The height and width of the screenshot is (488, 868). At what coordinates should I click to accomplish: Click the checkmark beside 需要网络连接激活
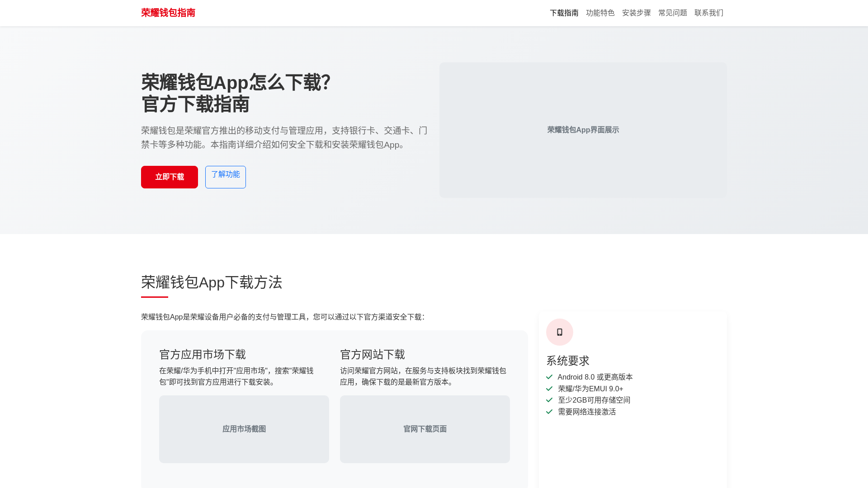click(549, 412)
